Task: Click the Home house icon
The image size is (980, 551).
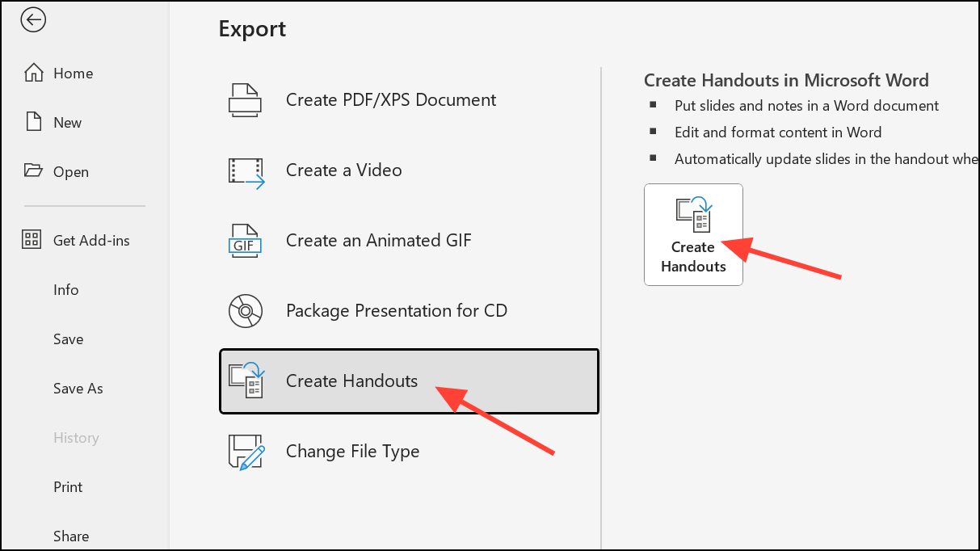Action: point(33,74)
